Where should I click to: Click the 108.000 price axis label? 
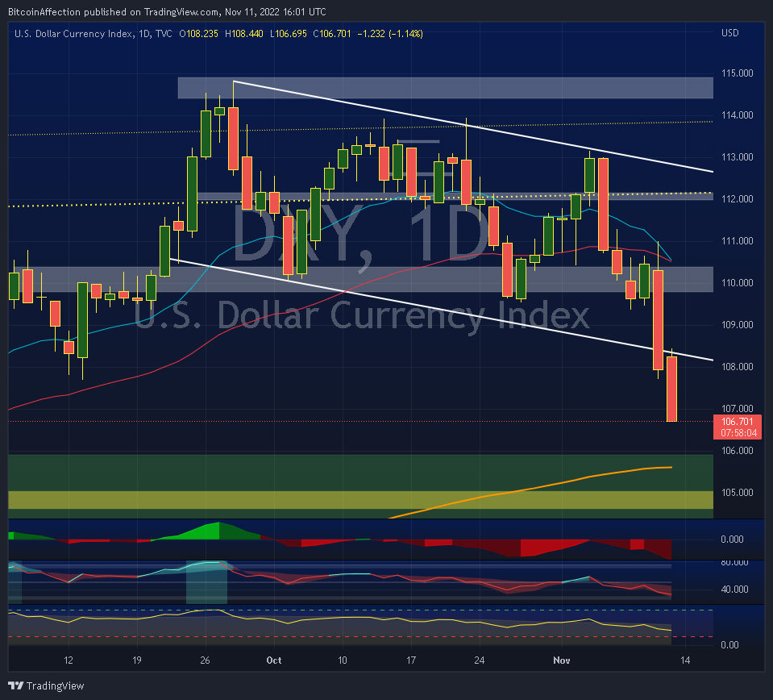[x=737, y=366]
